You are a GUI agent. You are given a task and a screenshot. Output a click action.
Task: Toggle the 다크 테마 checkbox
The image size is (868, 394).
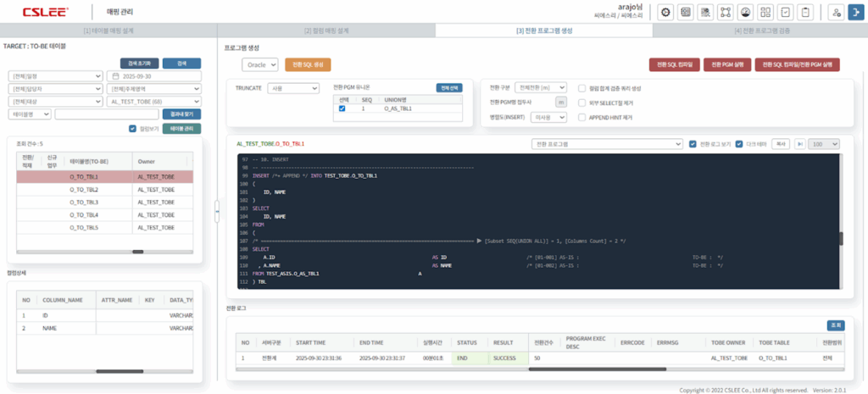[x=738, y=144]
